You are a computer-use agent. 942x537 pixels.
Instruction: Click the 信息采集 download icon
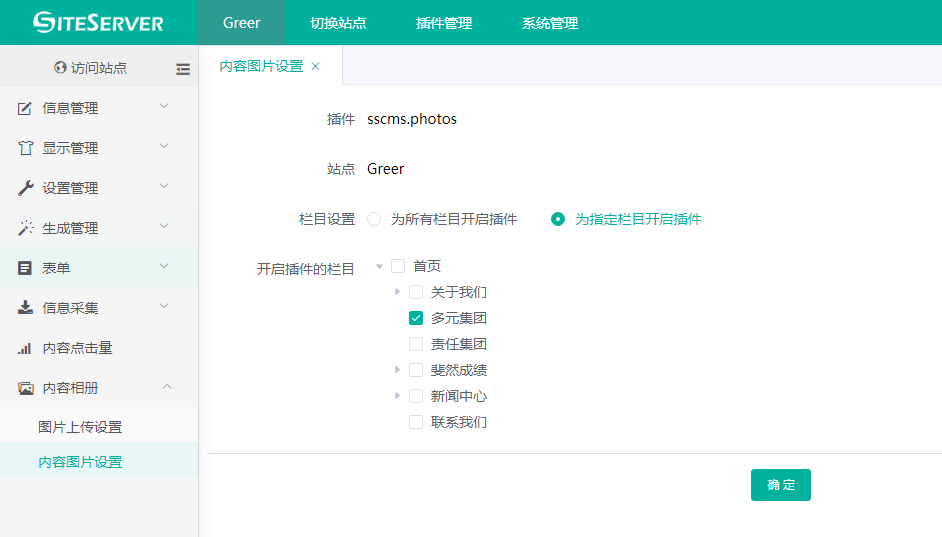tap(26, 308)
